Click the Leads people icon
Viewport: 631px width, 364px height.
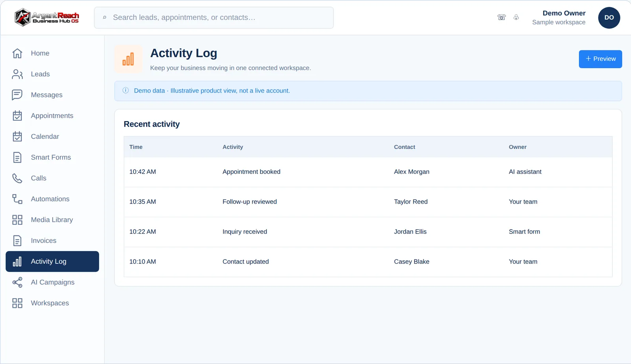tap(17, 74)
